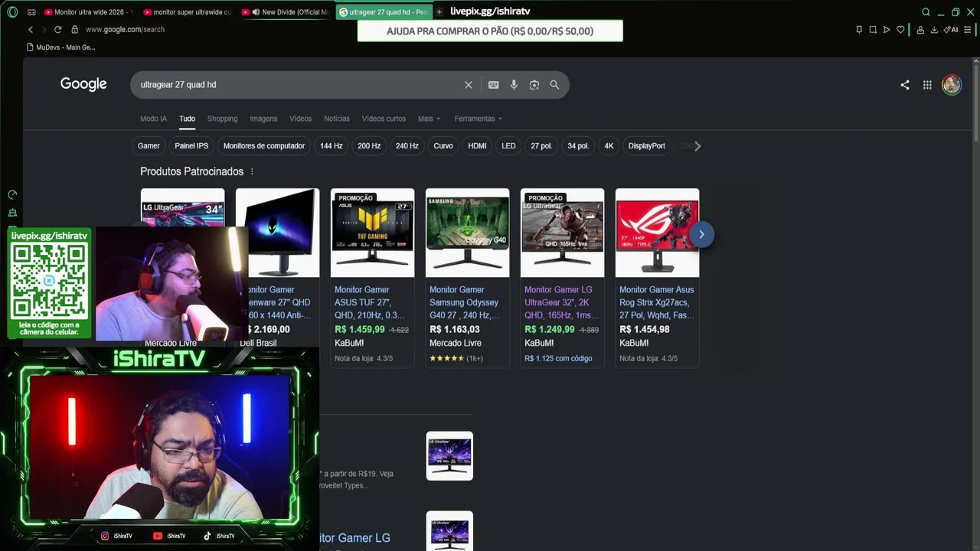980x551 pixels.
Task: Start voice search with the microphone icon
Action: click(x=514, y=85)
